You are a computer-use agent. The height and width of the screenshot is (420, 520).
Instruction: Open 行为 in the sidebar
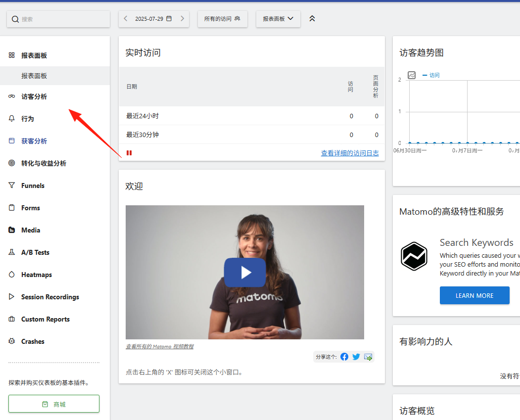pyautogui.click(x=28, y=119)
